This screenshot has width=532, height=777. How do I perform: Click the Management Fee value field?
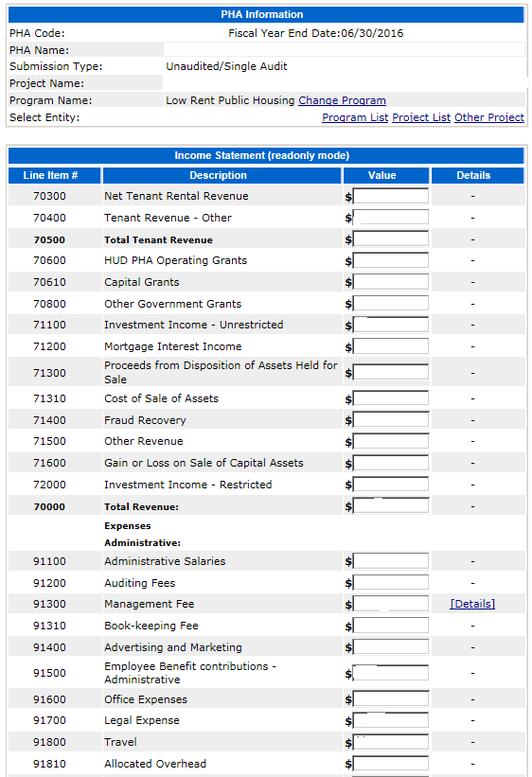[391, 604]
